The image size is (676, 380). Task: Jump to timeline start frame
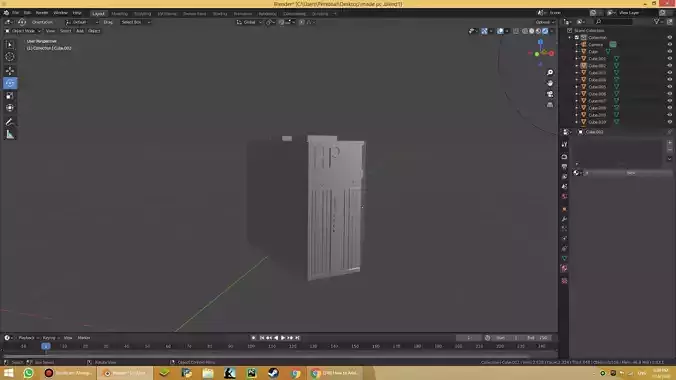262,338
